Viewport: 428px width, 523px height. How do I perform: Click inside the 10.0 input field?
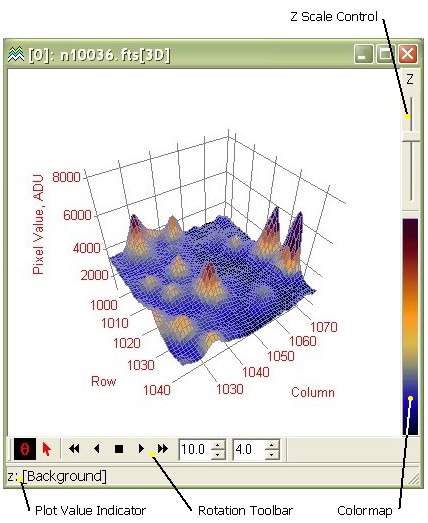pos(195,449)
